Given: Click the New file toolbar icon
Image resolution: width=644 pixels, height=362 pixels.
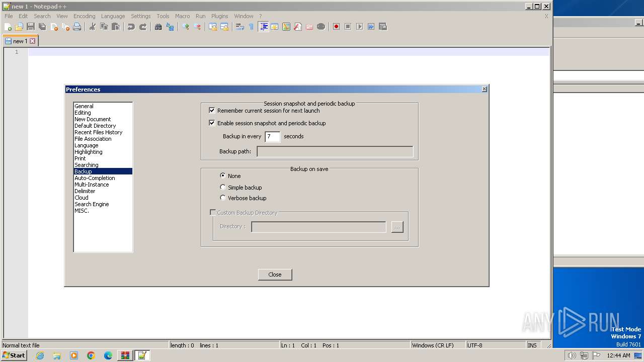Looking at the screenshot, I should click(x=8, y=27).
